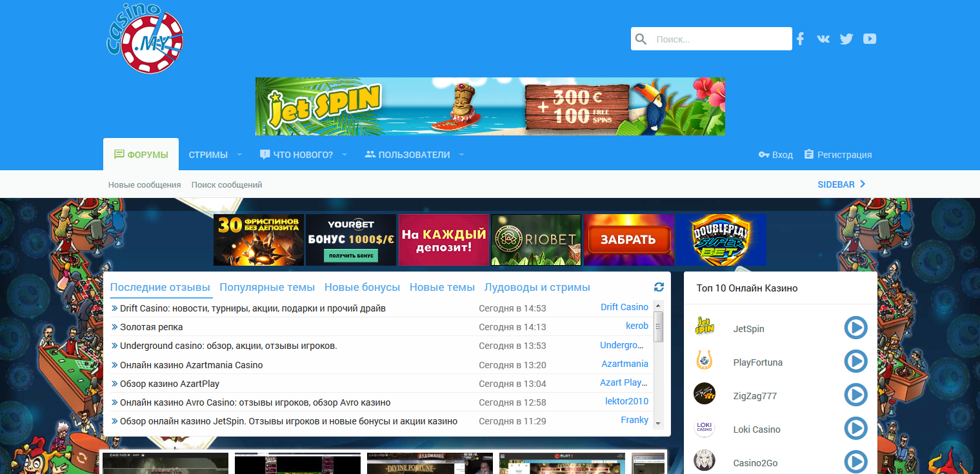
Task: Click the Yourbet bonus banner
Action: point(351,240)
